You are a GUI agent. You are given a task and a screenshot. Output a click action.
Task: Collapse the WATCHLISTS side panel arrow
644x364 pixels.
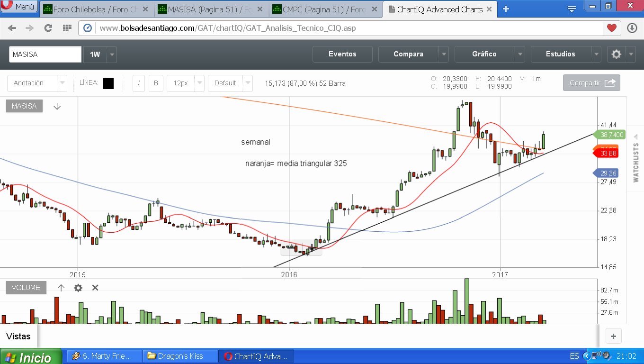pos(636,136)
